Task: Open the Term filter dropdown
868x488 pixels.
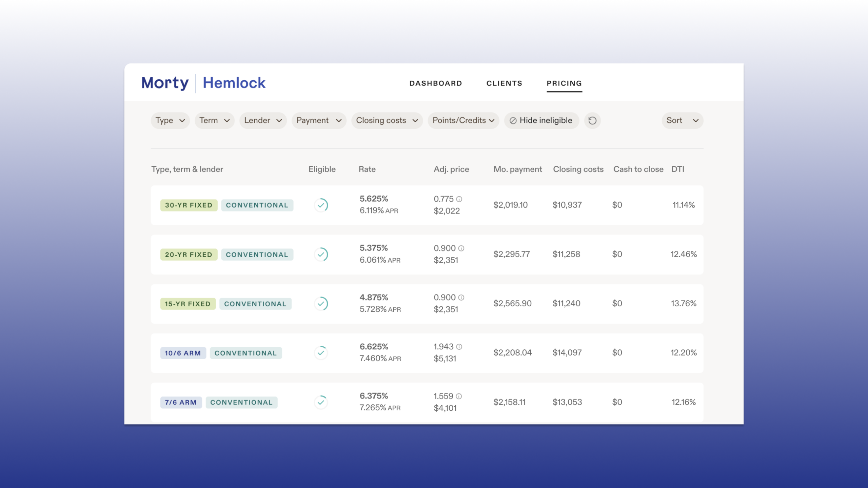Action: click(215, 120)
